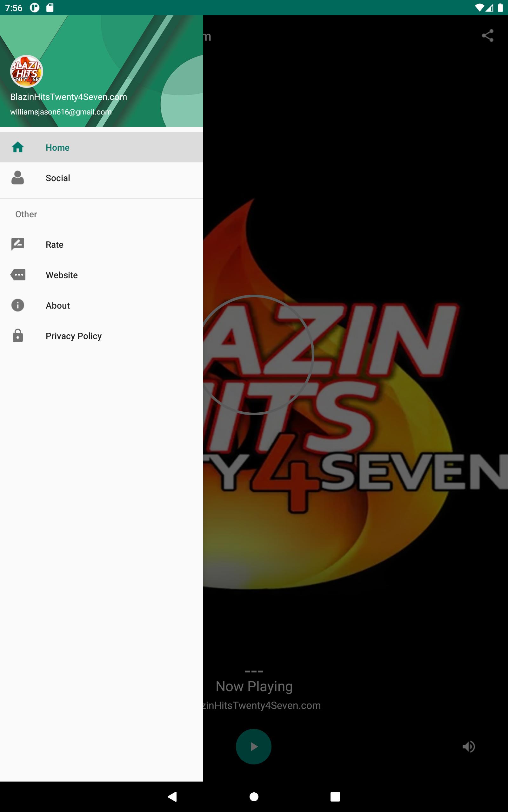The image size is (508, 812).
Task: Click the williamsjason616@gmail.com email text
Action: click(x=61, y=112)
